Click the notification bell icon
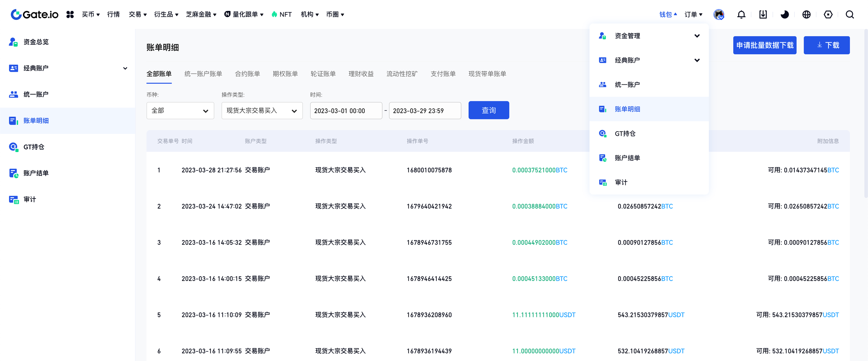This screenshot has width=868, height=361. 741,14
